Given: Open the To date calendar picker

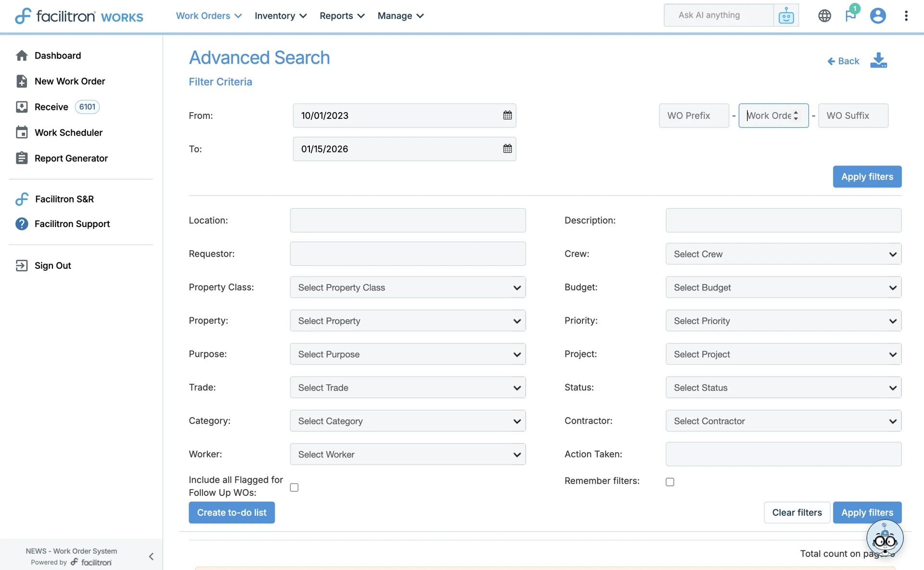Looking at the screenshot, I should [x=507, y=149].
